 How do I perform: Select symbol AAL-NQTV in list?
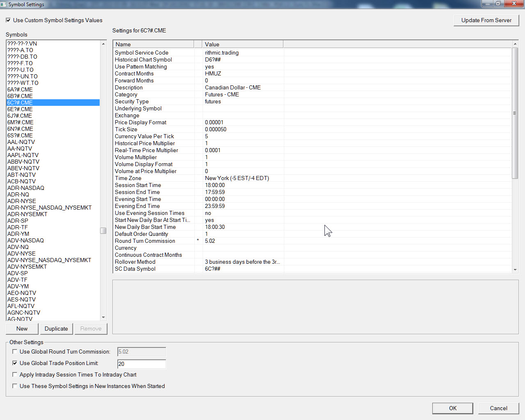[53, 142]
